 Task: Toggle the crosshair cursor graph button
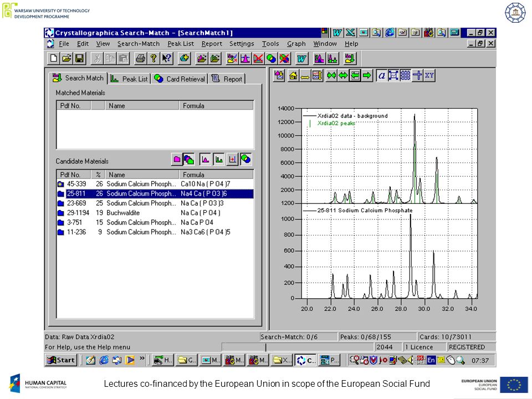pos(417,75)
